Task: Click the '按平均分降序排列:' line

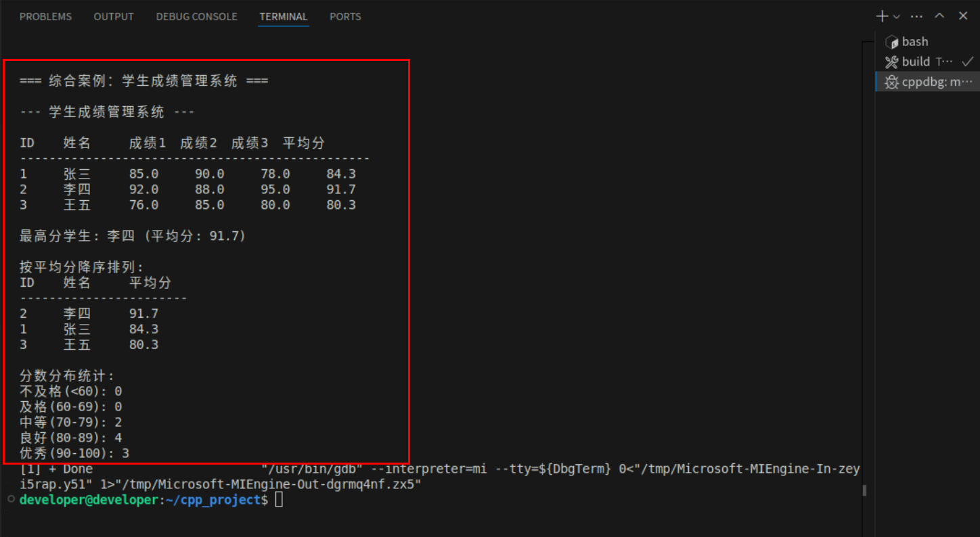Action: coord(82,268)
